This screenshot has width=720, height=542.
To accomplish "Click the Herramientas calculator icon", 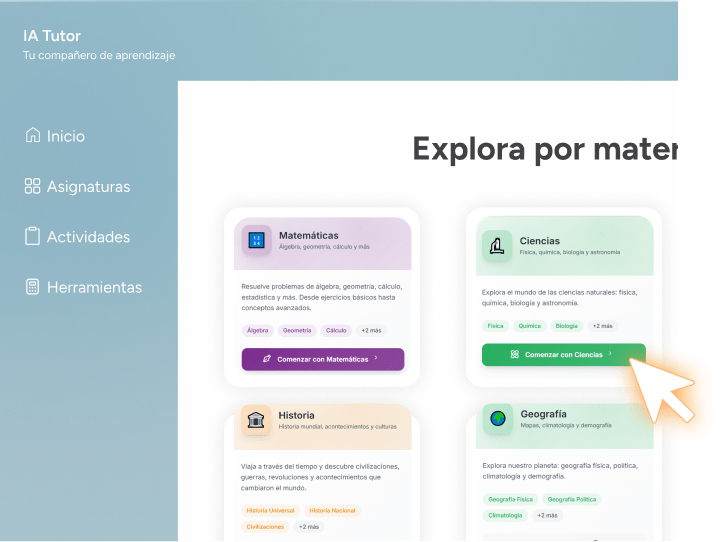I will [x=33, y=287].
